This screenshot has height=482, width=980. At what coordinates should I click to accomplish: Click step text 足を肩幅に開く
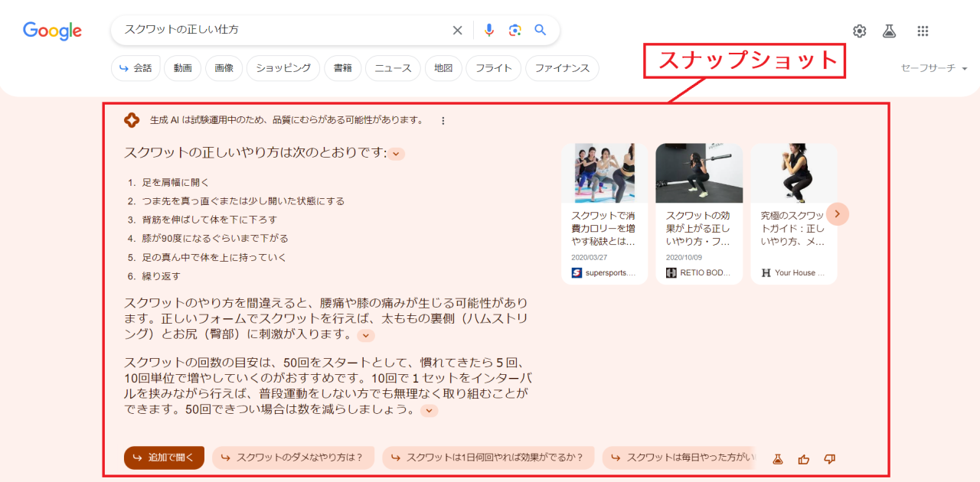point(175,183)
